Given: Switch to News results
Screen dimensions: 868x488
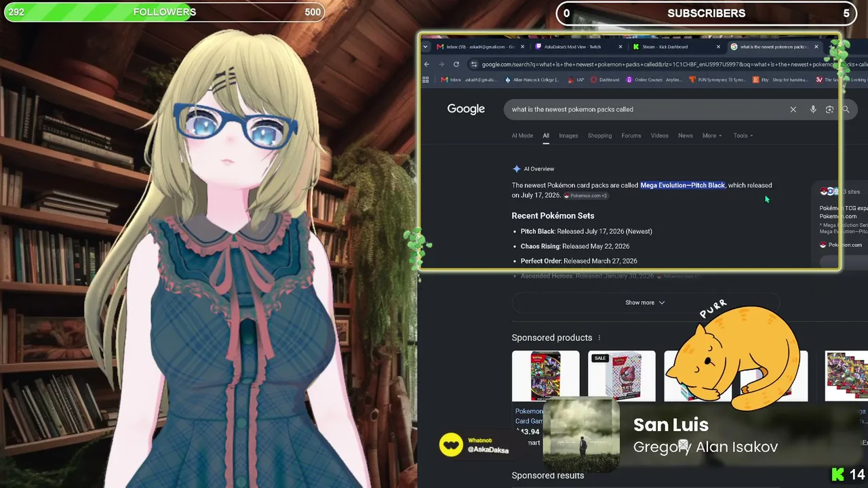Looking at the screenshot, I should click(686, 136).
